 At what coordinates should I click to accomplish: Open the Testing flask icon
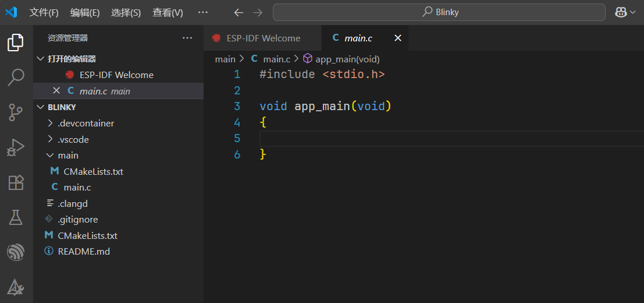16,217
